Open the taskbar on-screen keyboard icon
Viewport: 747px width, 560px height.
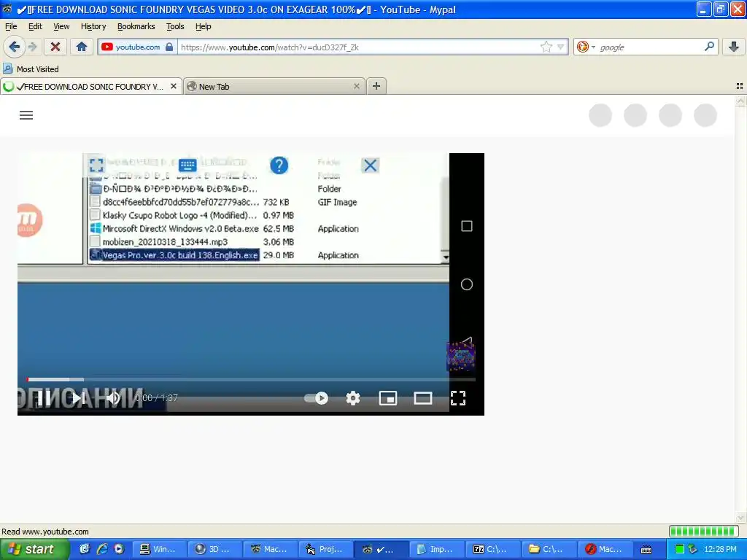pyautogui.click(x=646, y=550)
